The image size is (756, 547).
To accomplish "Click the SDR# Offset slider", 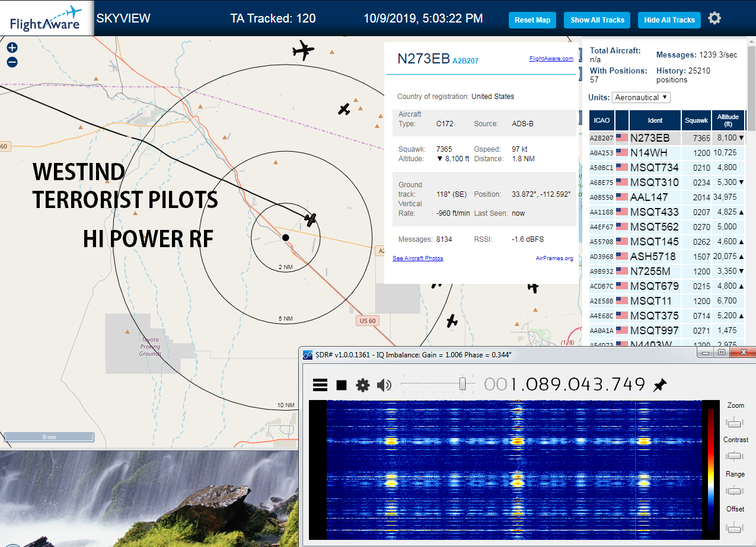I will tap(735, 526).
